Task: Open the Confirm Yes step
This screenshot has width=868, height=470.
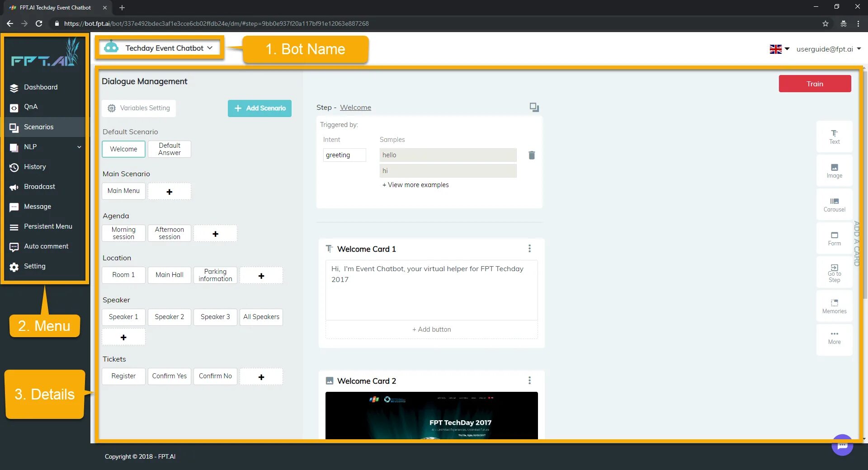Action: point(170,376)
